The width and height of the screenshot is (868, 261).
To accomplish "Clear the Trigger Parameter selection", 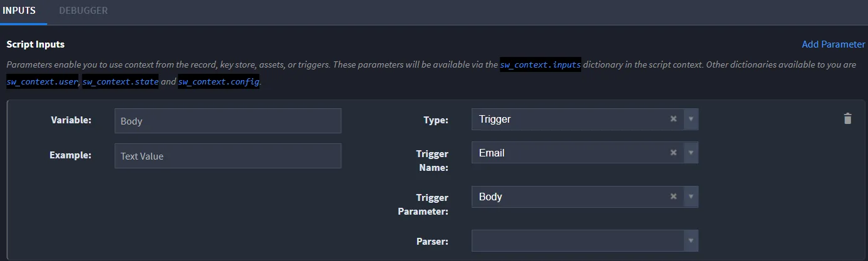I will pyautogui.click(x=673, y=196).
